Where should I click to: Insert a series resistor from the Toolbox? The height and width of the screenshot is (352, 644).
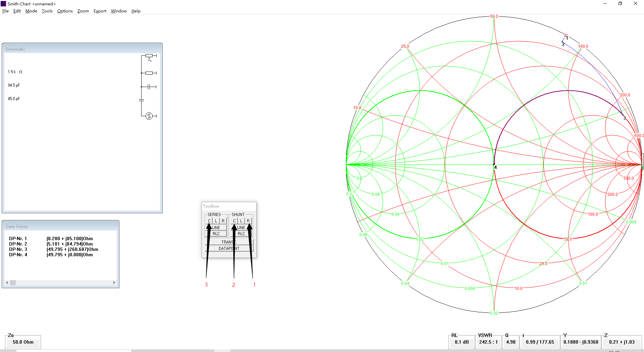(x=223, y=221)
